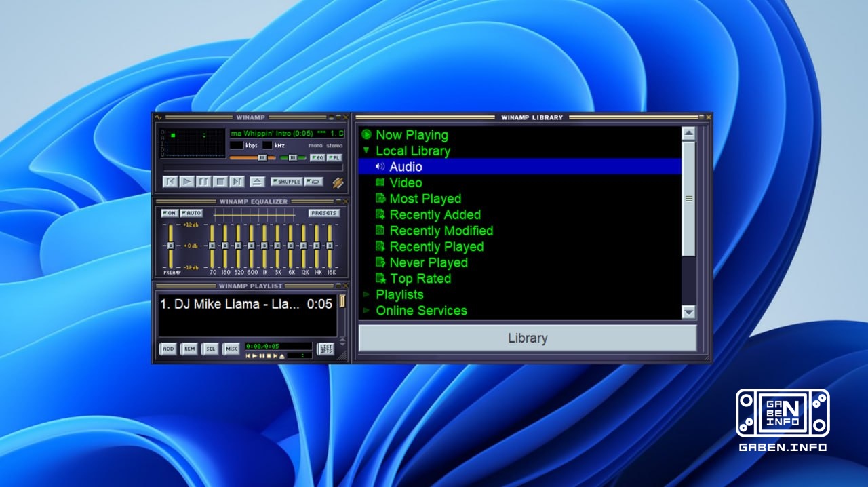Stop playback with the main Stop button
Image resolution: width=868 pixels, height=487 pixels.
click(220, 182)
